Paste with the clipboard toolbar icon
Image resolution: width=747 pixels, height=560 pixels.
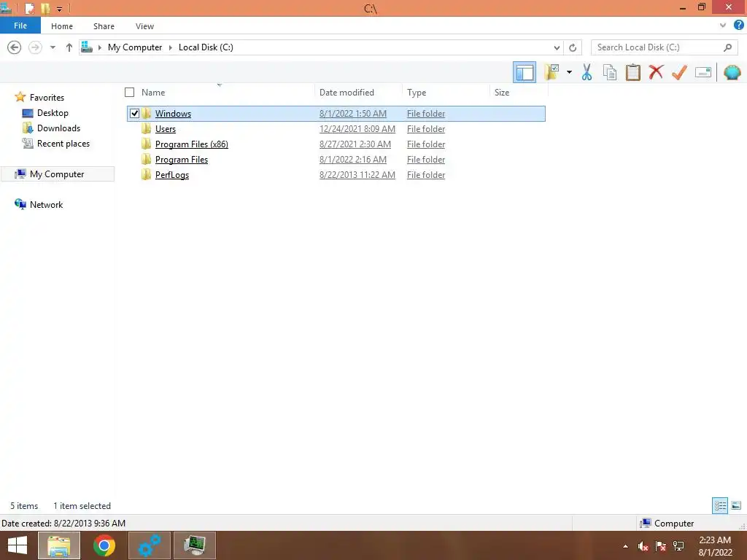coord(632,72)
